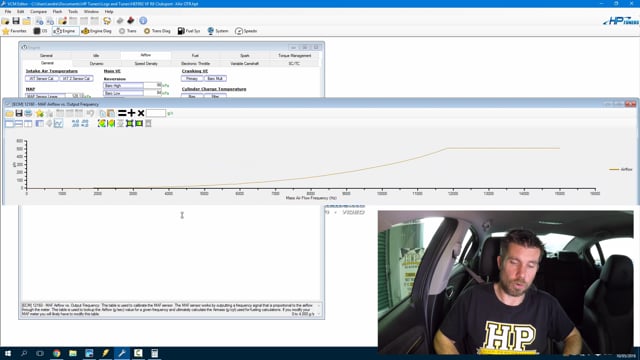Click the equals (set value) operator icon
The height and width of the screenshot is (360, 640).
[122, 113]
